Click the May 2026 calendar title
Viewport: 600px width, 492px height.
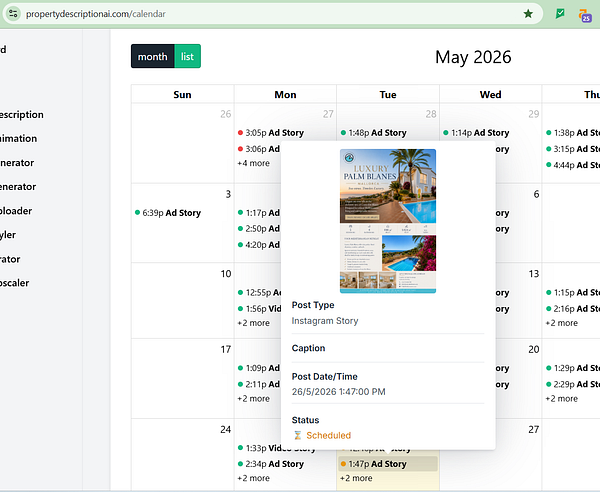[473, 57]
